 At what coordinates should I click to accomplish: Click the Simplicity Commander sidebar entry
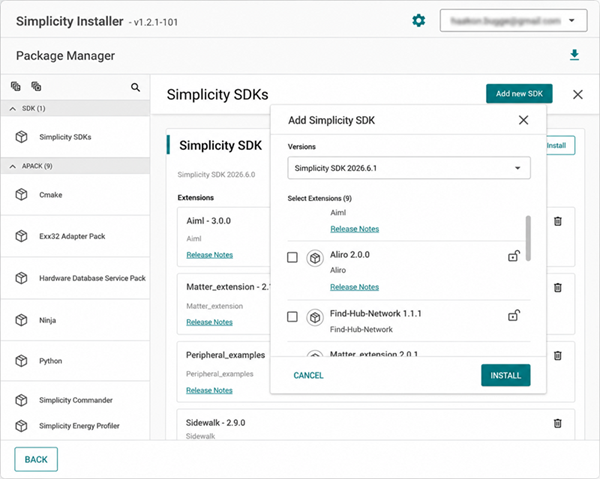[x=75, y=400]
